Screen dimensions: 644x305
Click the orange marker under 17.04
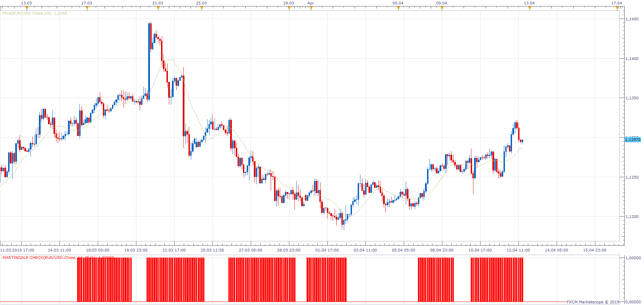[x=617, y=8]
